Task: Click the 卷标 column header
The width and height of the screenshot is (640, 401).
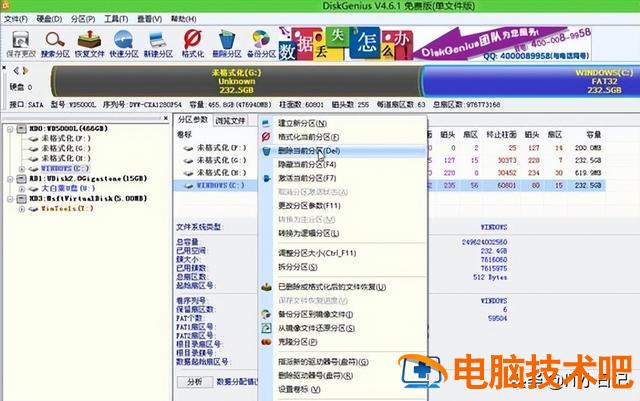Action: (184, 135)
